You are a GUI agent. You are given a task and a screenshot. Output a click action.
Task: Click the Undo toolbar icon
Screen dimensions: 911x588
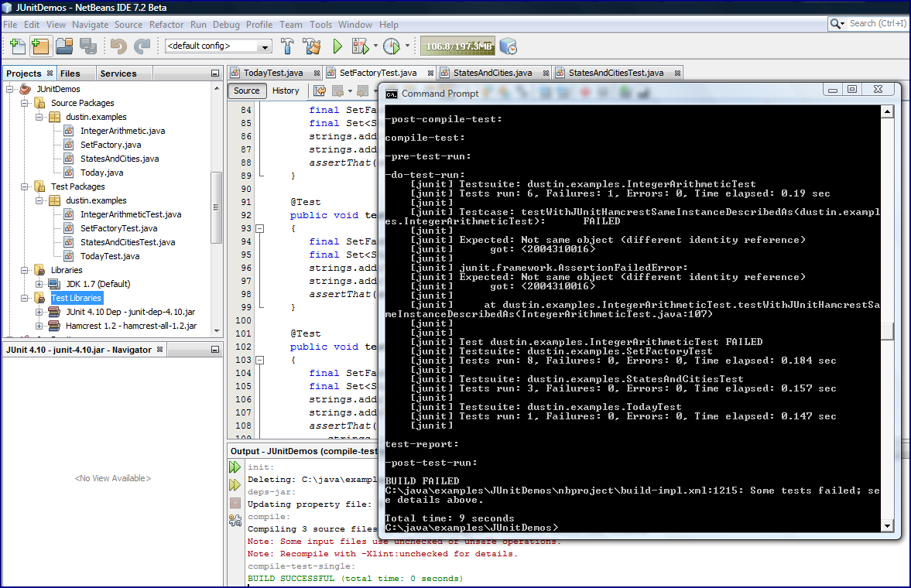[x=118, y=46]
